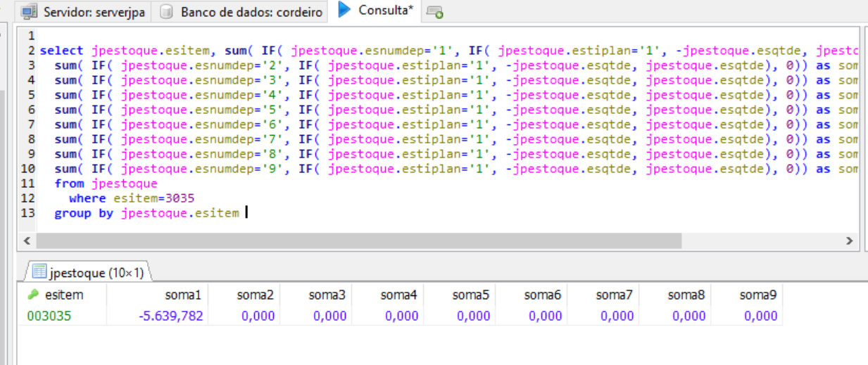Click the server computer icon on the Servidor tab
868x365 pixels.
[30, 12]
